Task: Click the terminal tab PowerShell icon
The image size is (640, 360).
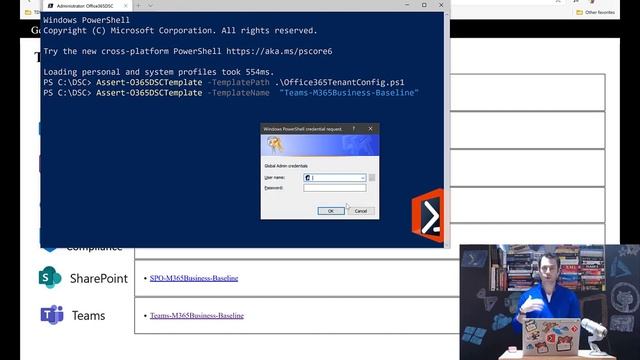Action: [x=51, y=6]
